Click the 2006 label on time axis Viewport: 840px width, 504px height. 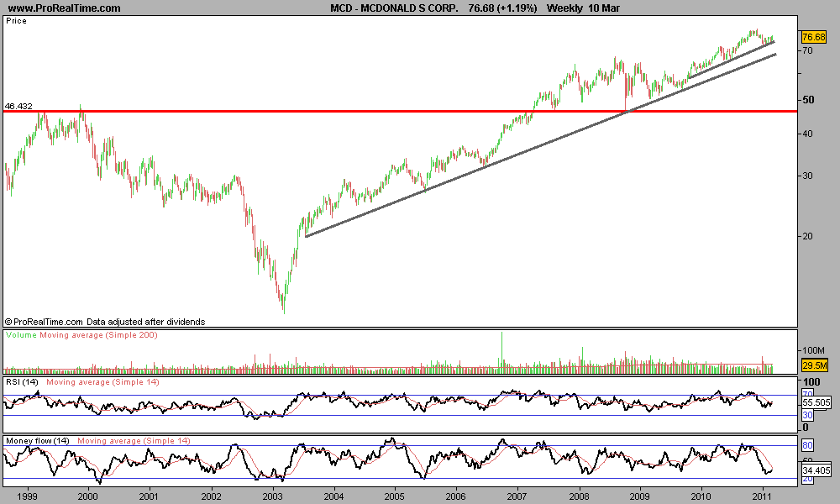click(x=456, y=496)
